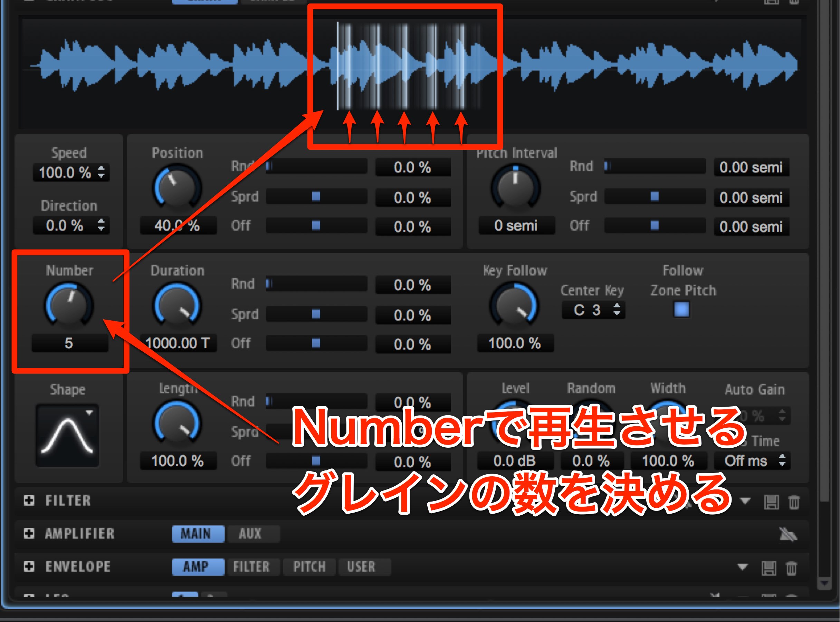Screen dimensions: 840x622
Task: Select the AMP envelope tab
Action: pos(198,567)
